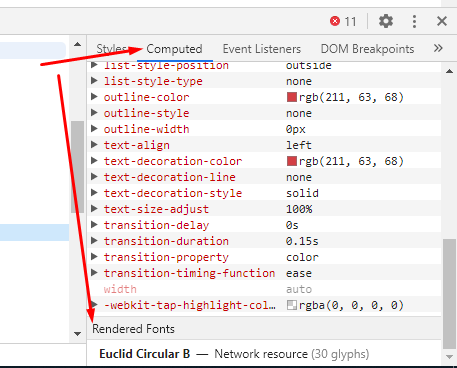Image resolution: width=457 pixels, height=368 pixels.
Task: Click the Computed pane scroll-up arrow
Action: [449, 71]
